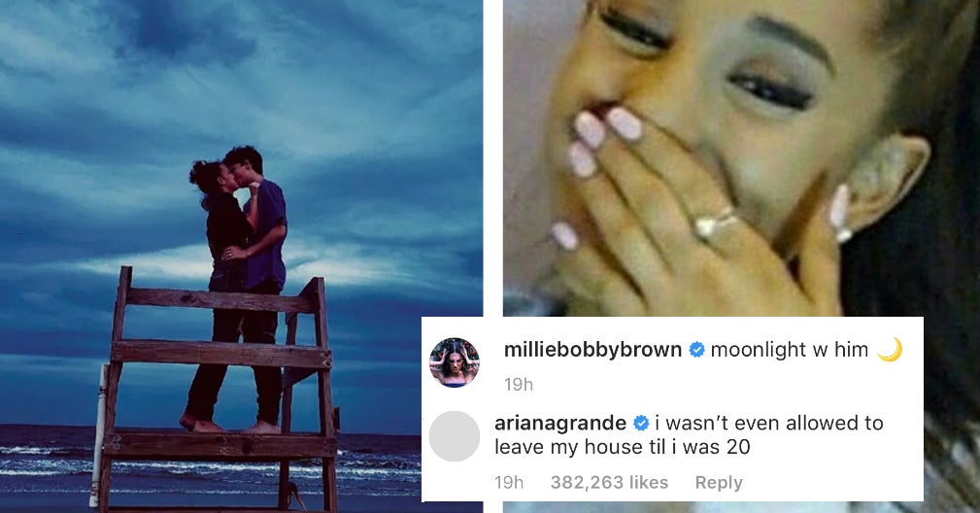Screen dimensions: 980x513
Task: Open arianagrande's gray placeholder avatar
Action: pyautogui.click(x=455, y=436)
